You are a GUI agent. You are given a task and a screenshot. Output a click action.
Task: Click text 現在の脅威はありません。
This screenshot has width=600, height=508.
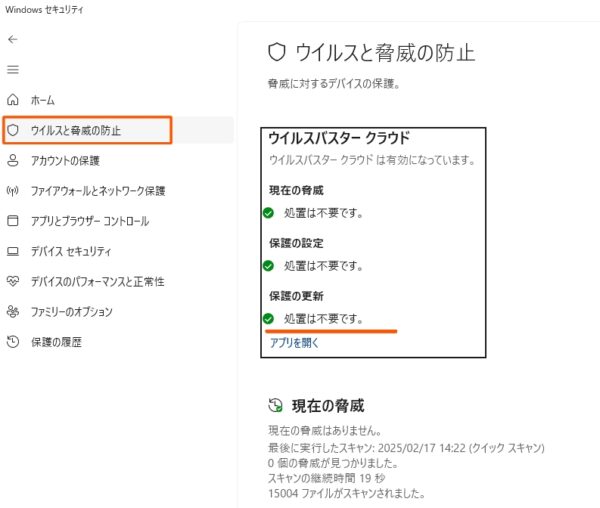click(325, 431)
